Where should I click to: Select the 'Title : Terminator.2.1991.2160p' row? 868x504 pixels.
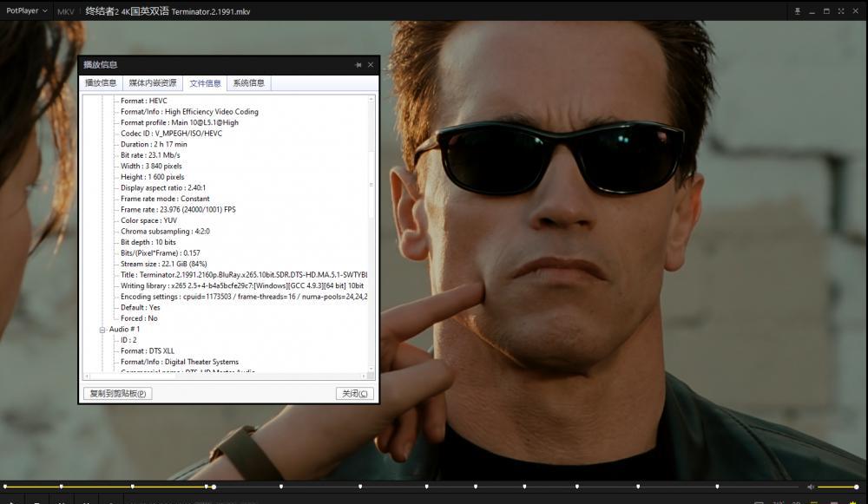[x=244, y=275]
